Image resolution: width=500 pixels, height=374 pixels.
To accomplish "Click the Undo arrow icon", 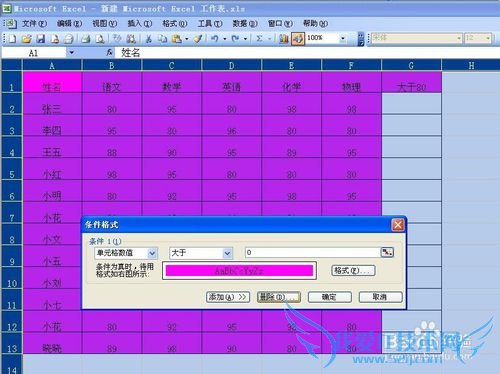I will [215, 39].
